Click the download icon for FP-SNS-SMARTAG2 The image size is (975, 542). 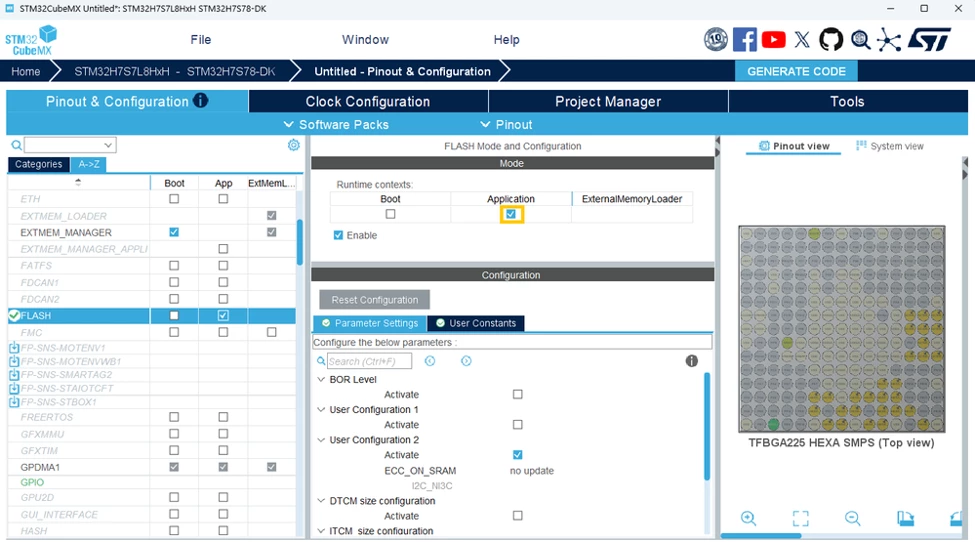[14, 375]
